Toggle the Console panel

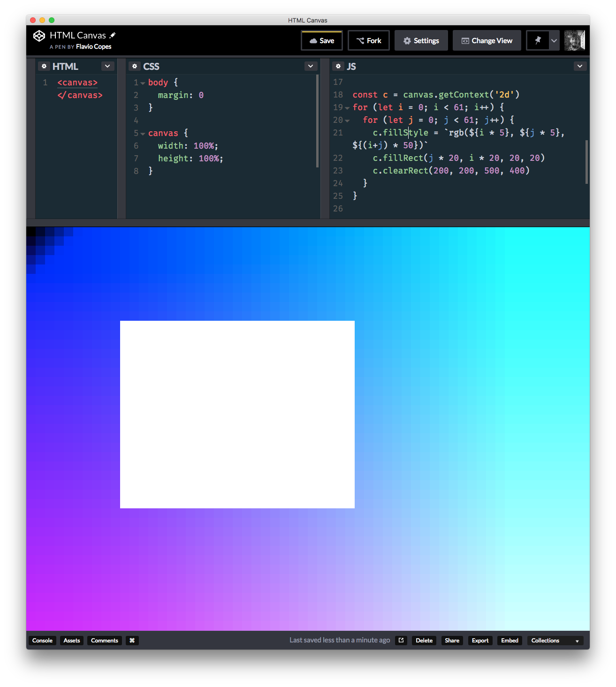[x=42, y=641]
